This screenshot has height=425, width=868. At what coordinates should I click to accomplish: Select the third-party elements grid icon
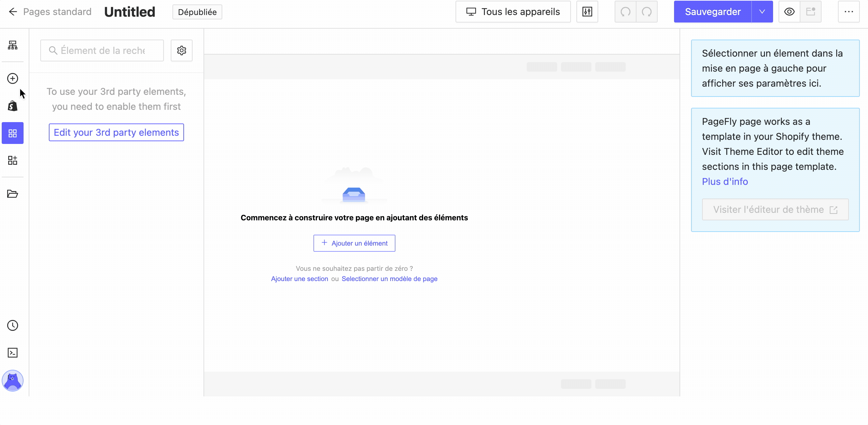[13, 133]
